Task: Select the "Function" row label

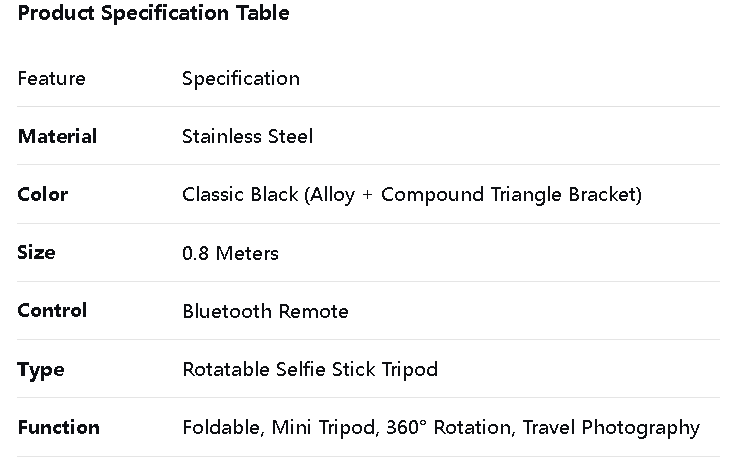Action: pos(58,427)
